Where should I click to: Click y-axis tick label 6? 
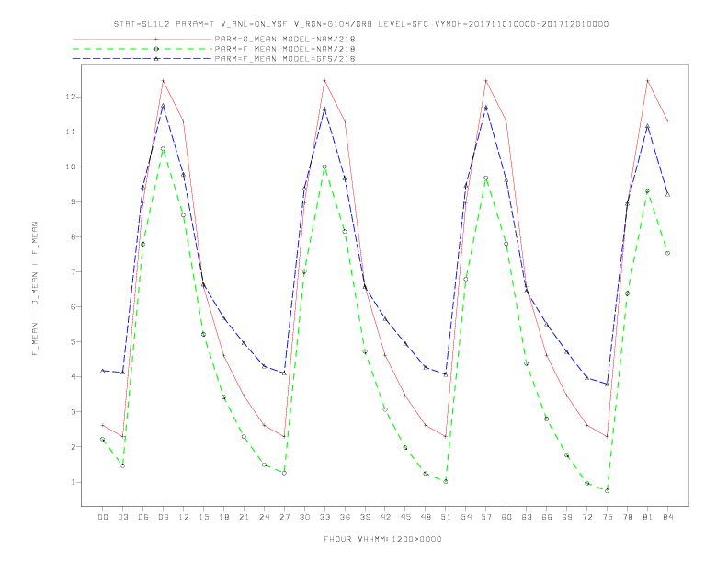(73, 306)
